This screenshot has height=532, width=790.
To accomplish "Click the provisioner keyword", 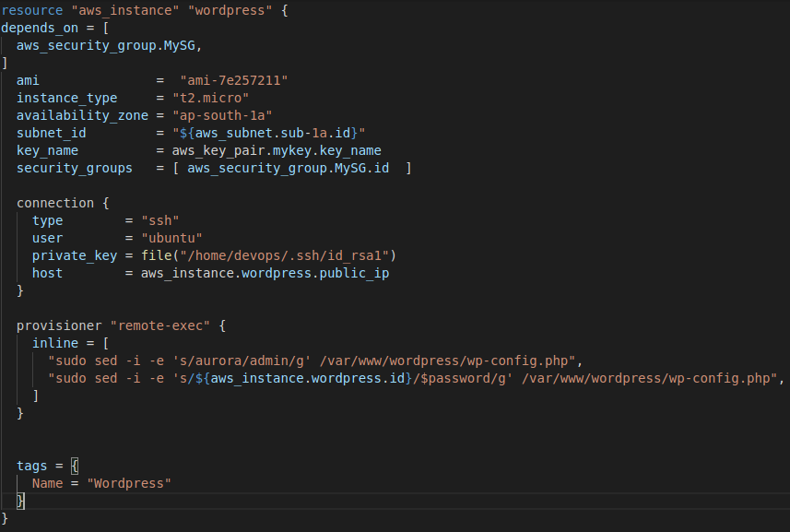I will pos(59,326).
